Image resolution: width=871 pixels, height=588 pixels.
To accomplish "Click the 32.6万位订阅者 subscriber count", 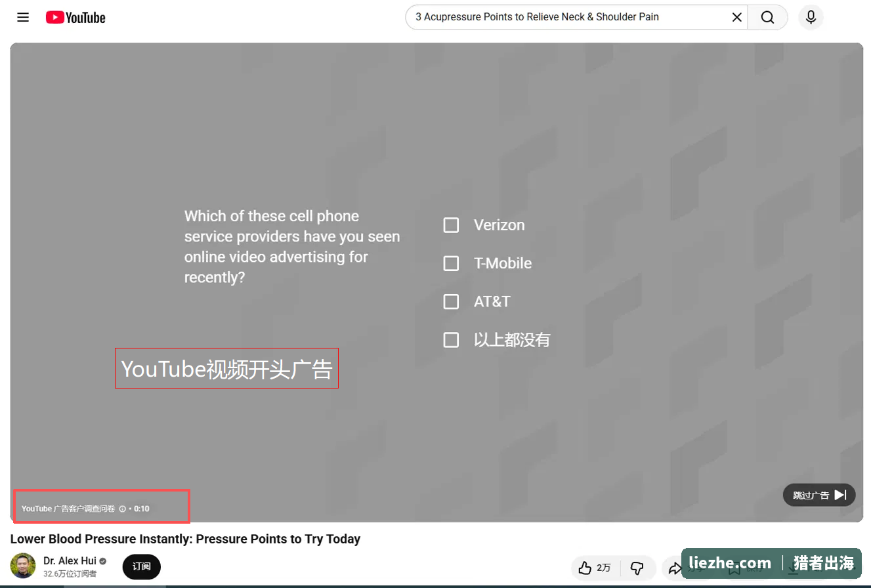I will click(70, 574).
